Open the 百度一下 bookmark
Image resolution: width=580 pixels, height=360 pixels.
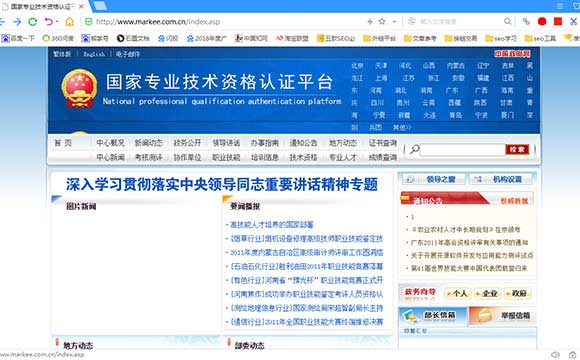tap(18, 38)
